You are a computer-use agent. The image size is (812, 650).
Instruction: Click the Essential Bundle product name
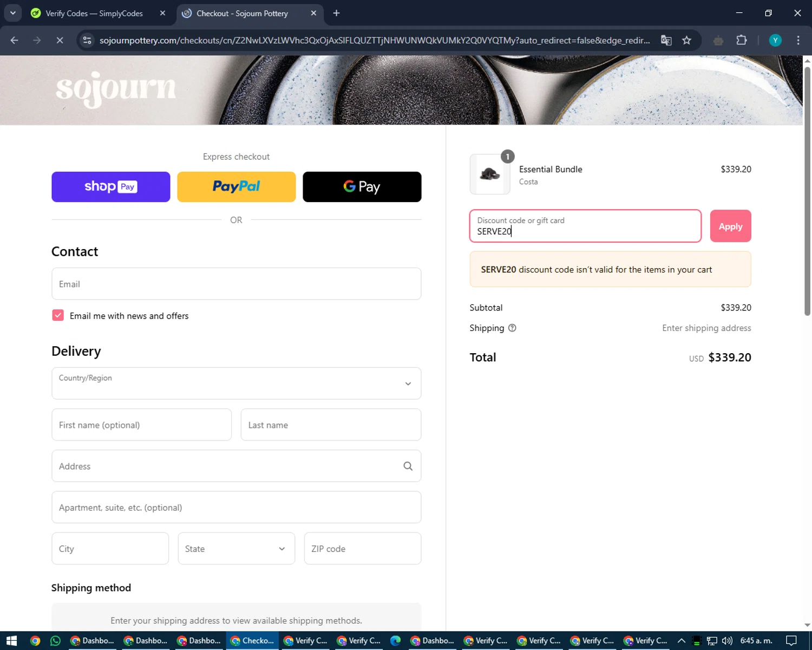(x=551, y=169)
